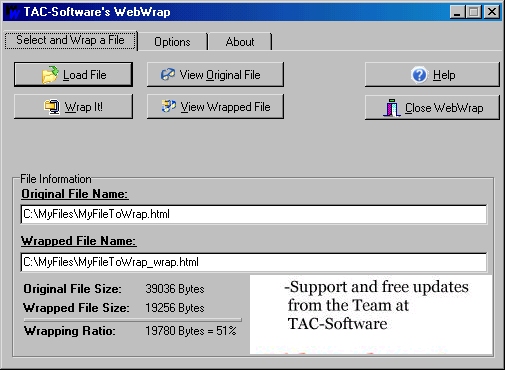
Task: Click the Load File button label
Action: pos(85,75)
